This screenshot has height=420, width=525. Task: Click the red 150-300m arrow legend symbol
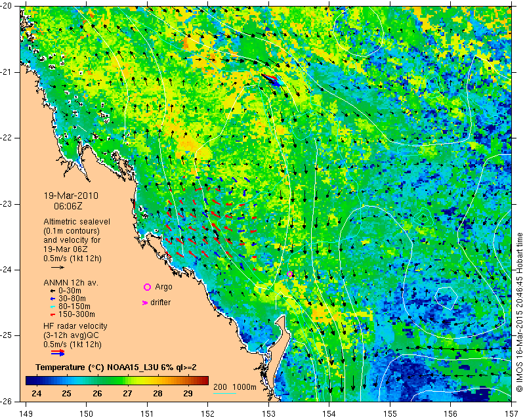click(52, 315)
